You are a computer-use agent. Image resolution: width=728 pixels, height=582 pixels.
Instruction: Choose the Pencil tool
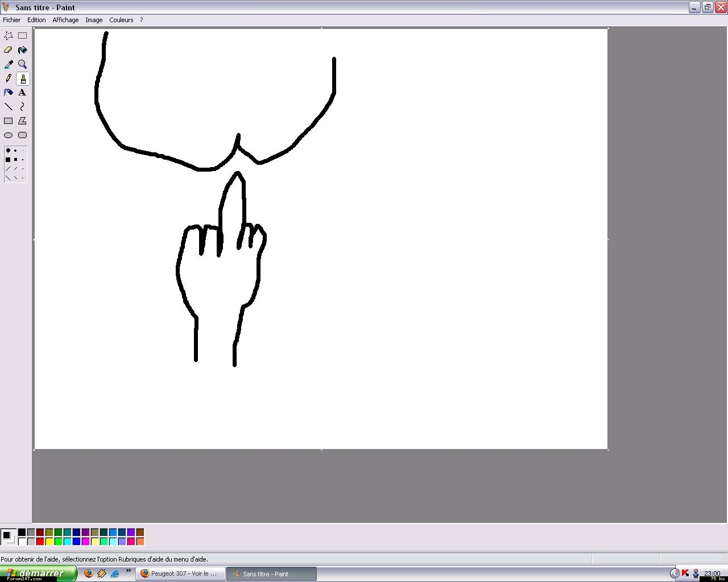click(9, 78)
